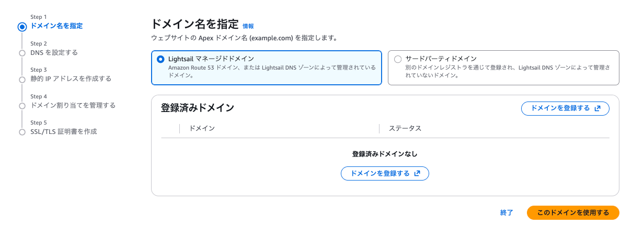Click external-link icon on top-right ドメインを登録する button

coord(598,108)
